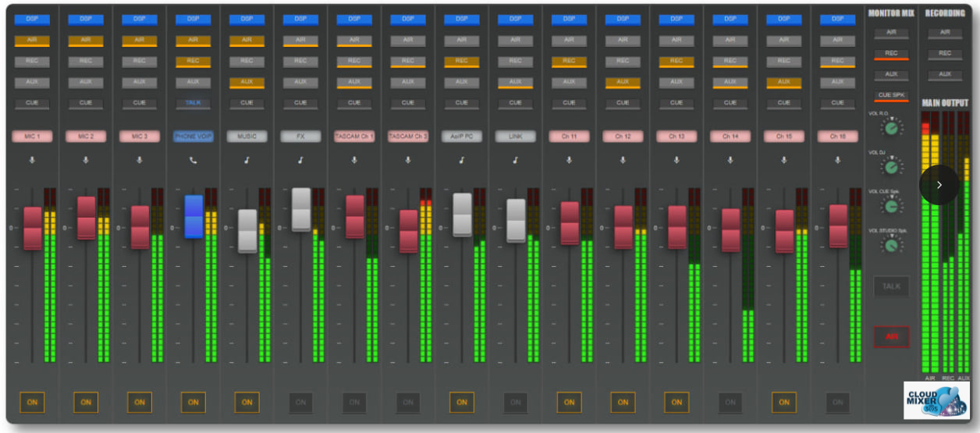Open DSP settings for the Ch 12 channel
This screenshot has width=980, height=433.
(623, 19)
